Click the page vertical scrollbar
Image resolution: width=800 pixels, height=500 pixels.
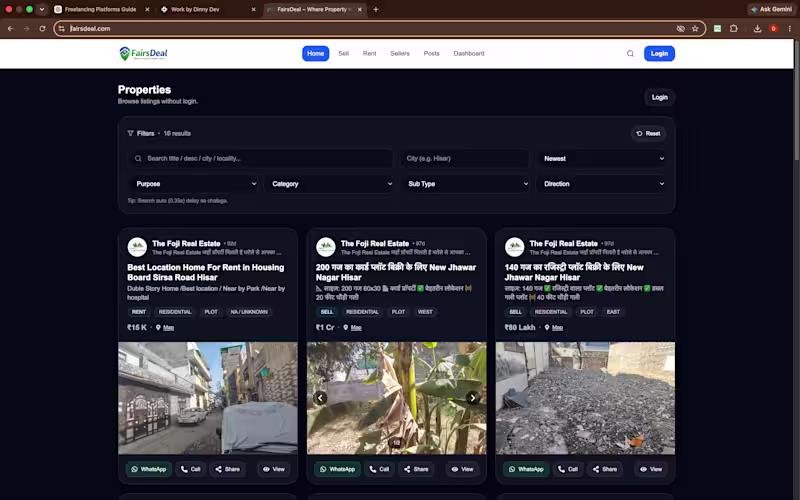point(796,102)
